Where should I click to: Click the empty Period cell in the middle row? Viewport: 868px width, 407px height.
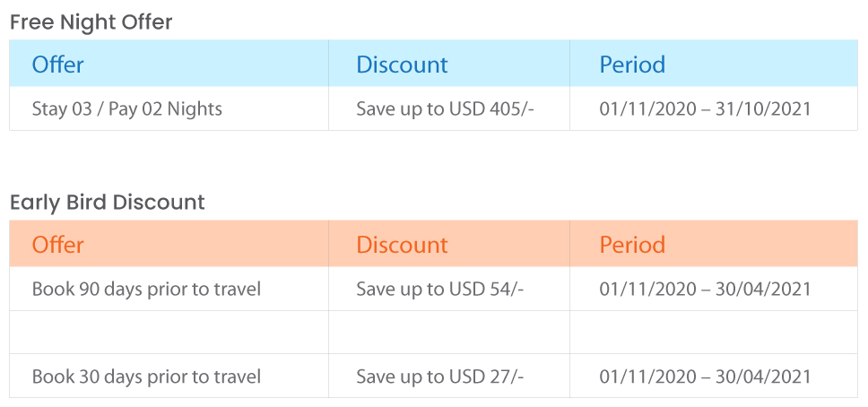[714, 333]
